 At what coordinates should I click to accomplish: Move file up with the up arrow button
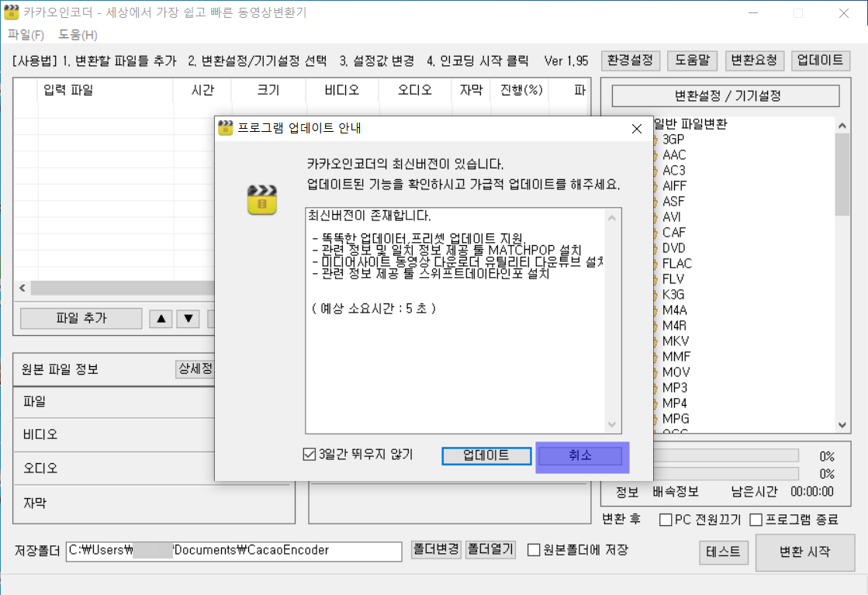(x=161, y=318)
